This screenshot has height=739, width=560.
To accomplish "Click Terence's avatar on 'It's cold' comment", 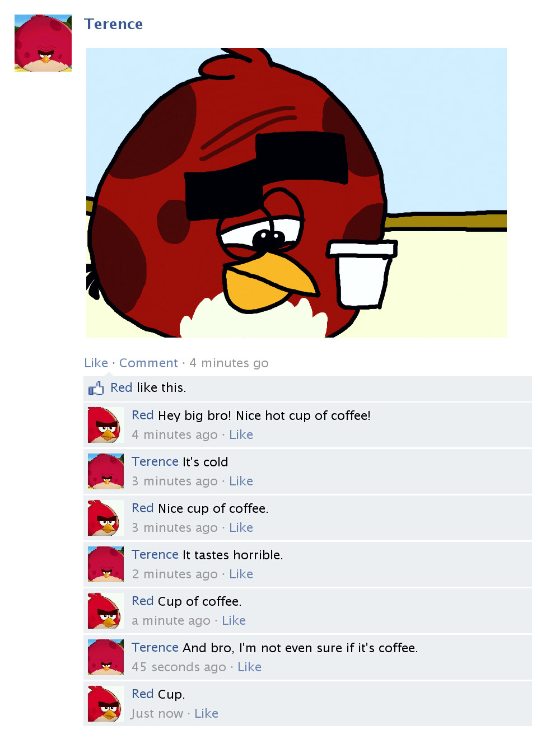I will click(x=106, y=471).
